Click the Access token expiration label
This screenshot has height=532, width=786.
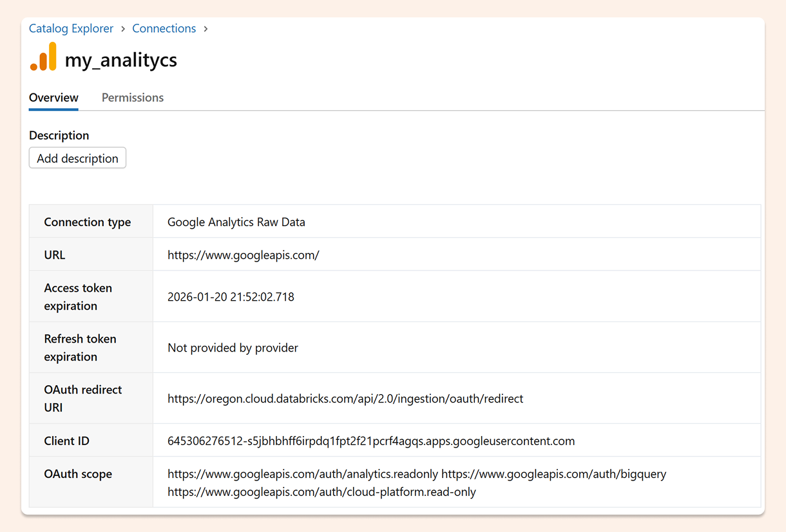(78, 296)
